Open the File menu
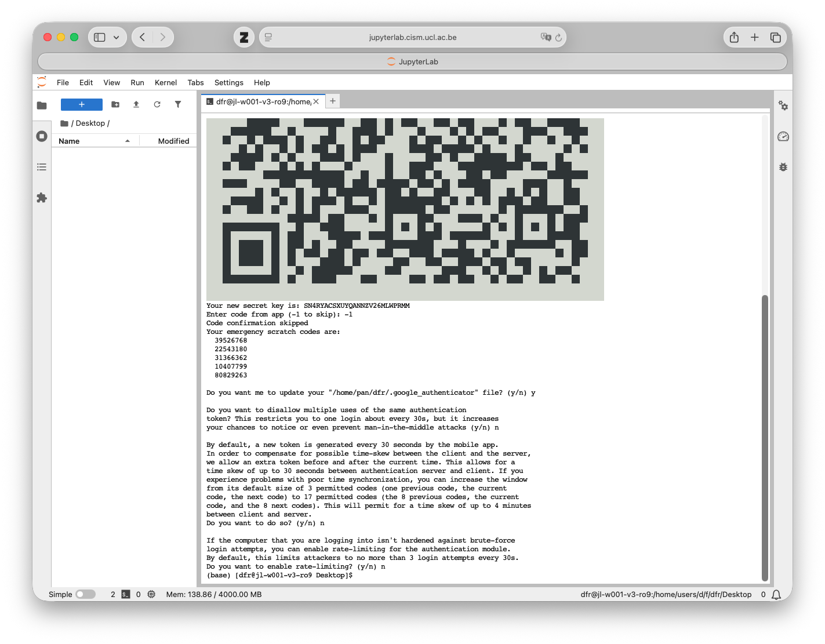 click(63, 82)
